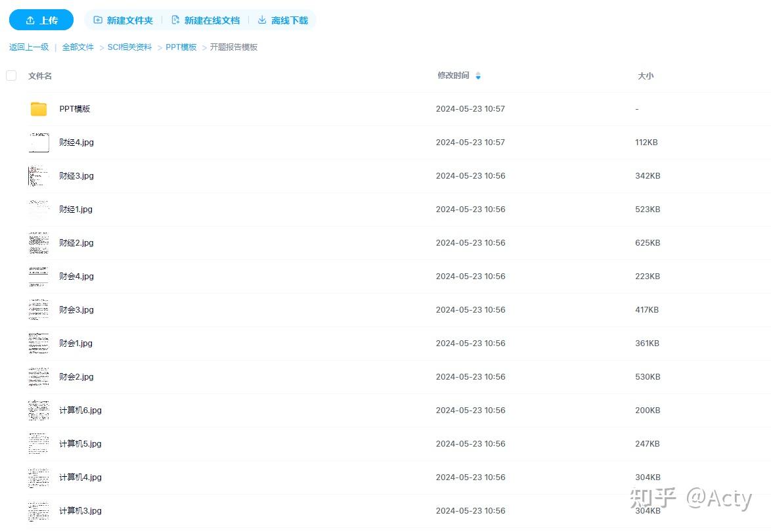
Task: Open thumbnail of 计算机3.jpg
Action: point(39,510)
